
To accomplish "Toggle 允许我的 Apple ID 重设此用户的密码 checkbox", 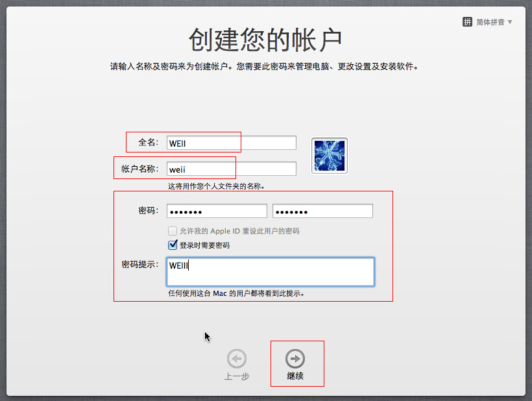I will pyautogui.click(x=173, y=231).
